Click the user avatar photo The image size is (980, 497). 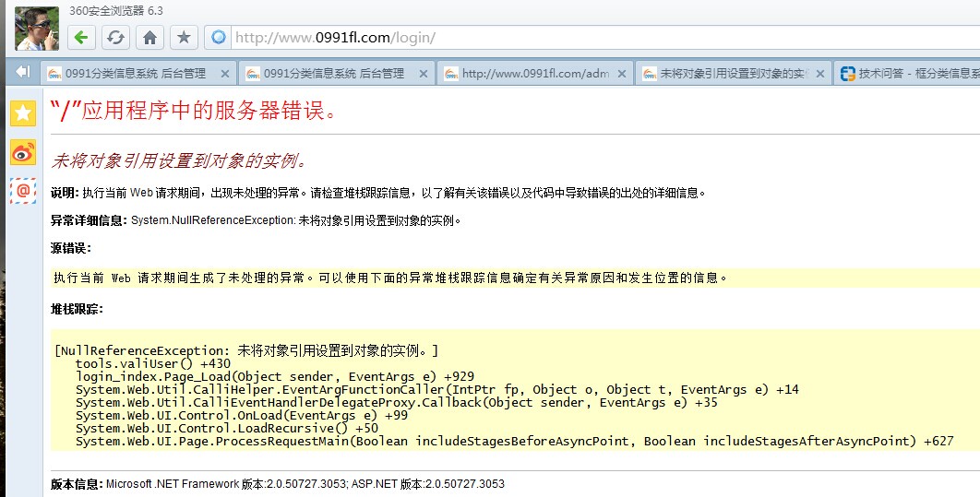click(37, 29)
